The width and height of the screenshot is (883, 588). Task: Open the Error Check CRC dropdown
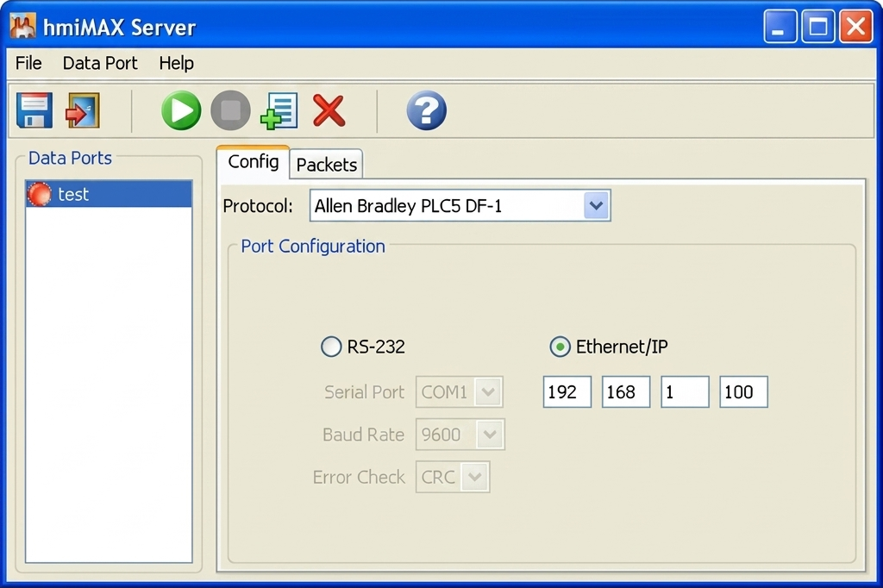click(x=453, y=477)
